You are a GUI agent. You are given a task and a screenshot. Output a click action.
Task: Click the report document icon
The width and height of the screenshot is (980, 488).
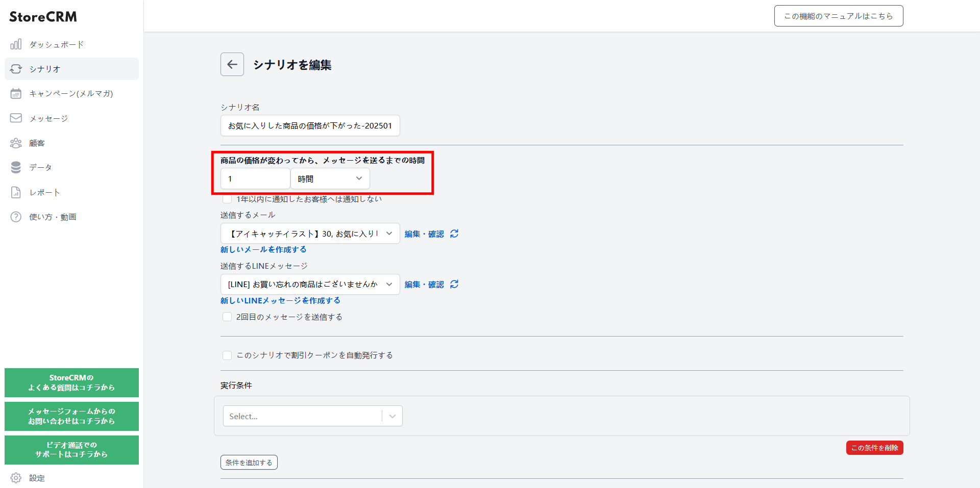[x=16, y=192]
